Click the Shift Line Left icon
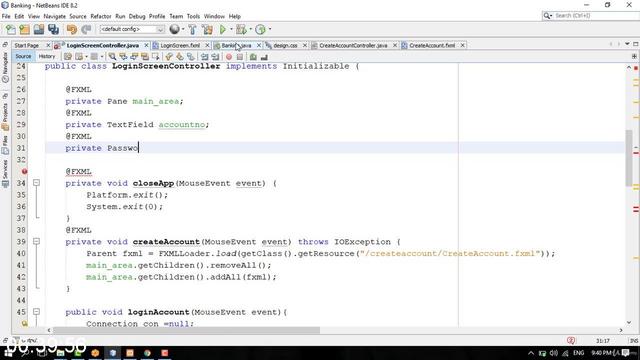The width and height of the screenshot is (640, 360). click(x=204, y=57)
